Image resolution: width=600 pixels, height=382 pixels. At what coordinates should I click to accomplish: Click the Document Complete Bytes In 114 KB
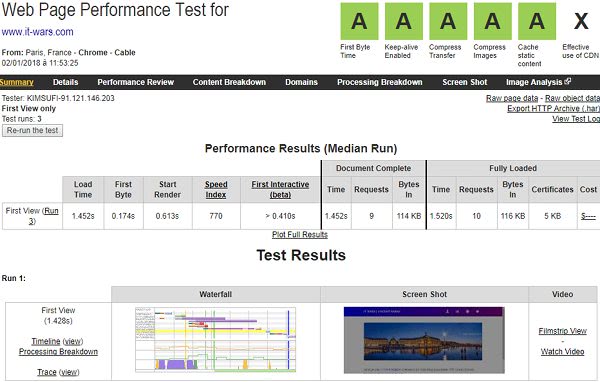(409, 216)
